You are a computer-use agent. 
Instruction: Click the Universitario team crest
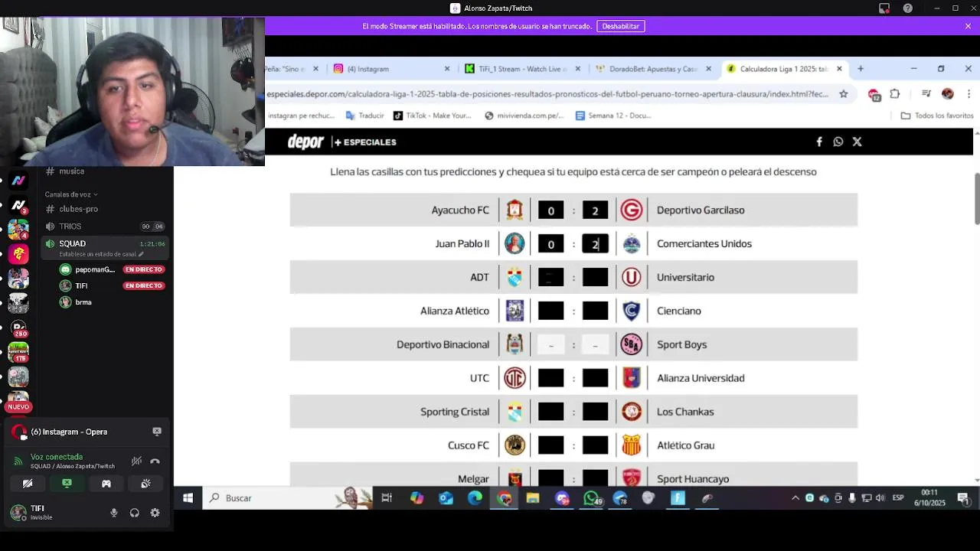tap(632, 277)
